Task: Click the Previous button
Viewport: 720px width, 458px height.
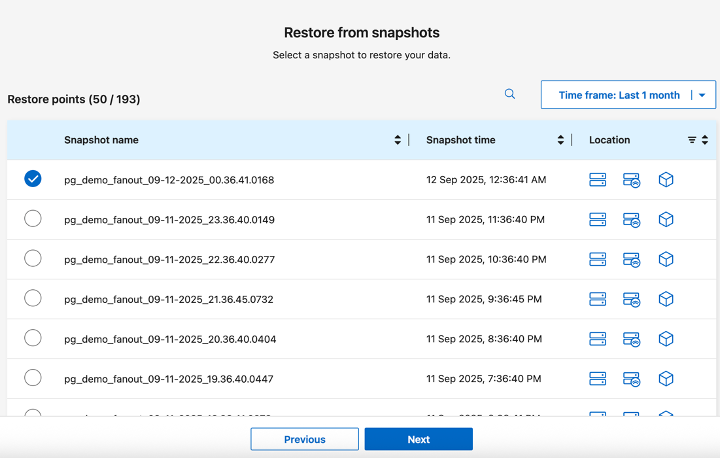Action: tap(304, 439)
